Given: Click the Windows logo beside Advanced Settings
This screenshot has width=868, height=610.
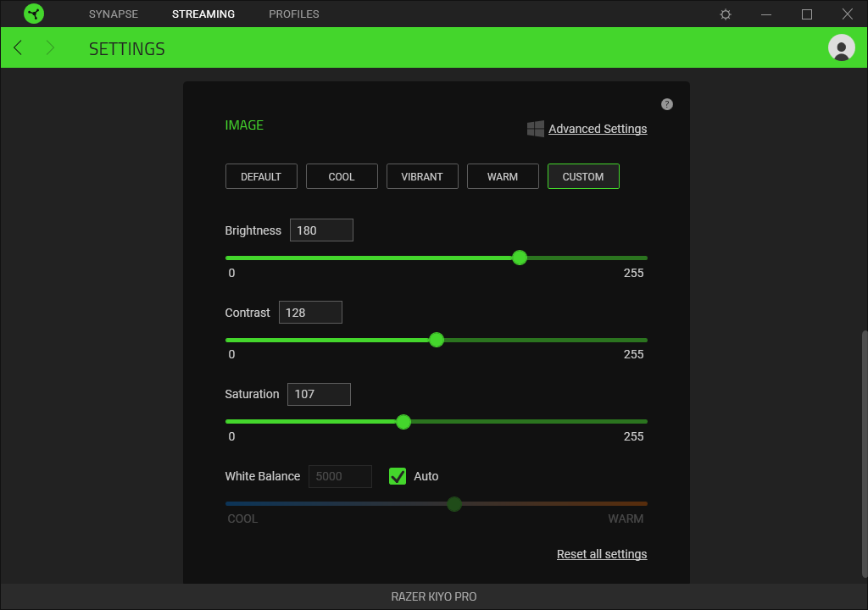Looking at the screenshot, I should tap(536, 129).
